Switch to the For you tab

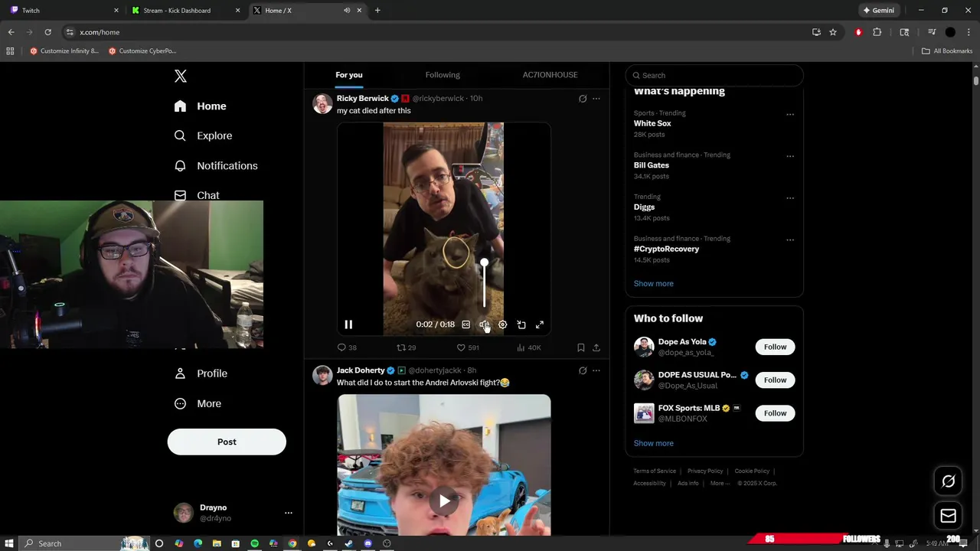click(349, 75)
